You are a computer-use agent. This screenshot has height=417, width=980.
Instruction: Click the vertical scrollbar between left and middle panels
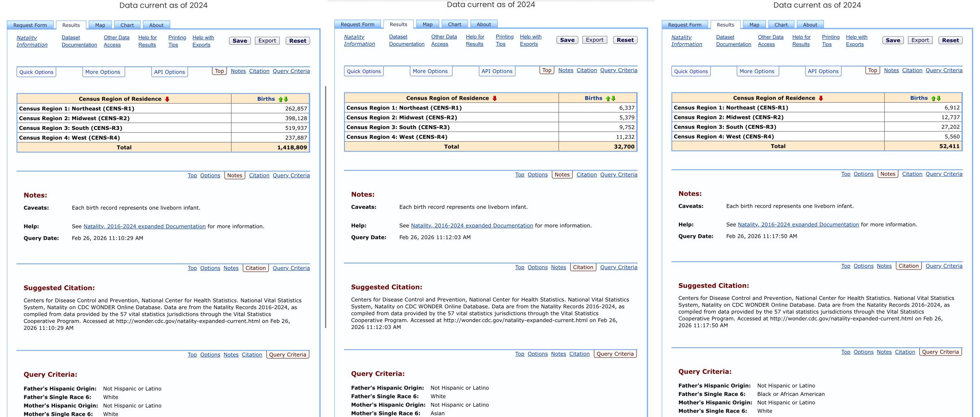(325, 207)
